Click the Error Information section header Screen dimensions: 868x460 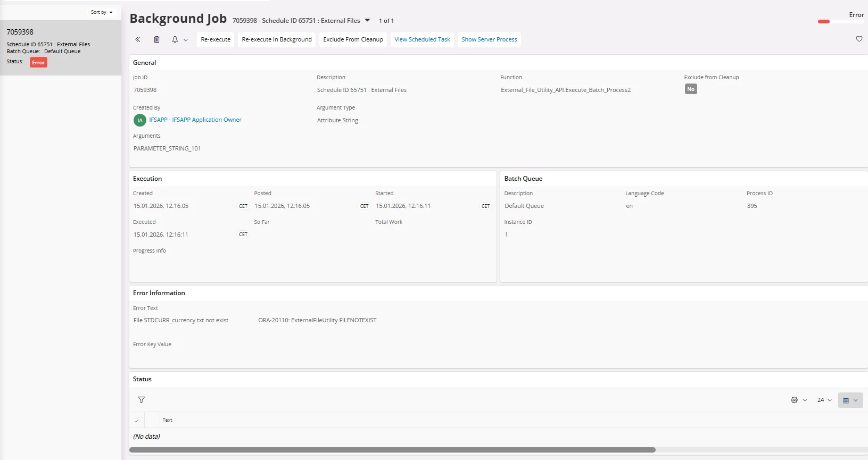pos(159,293)
